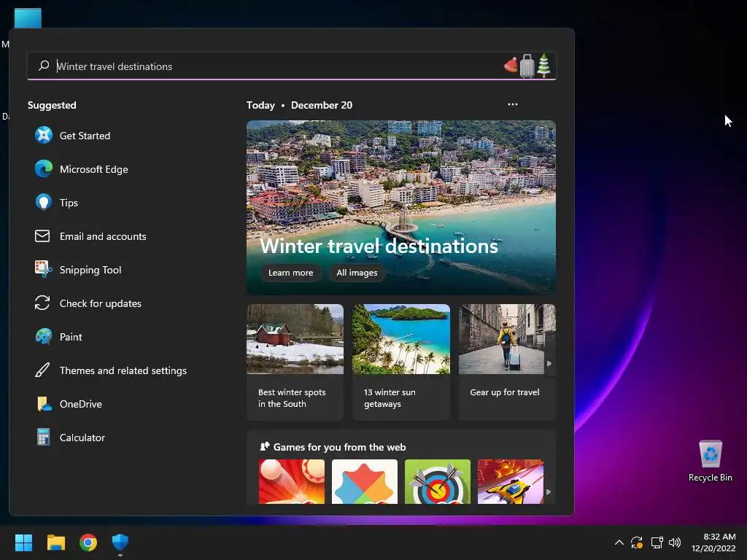Open Windows Security shield in taskbar

[120, 542]
